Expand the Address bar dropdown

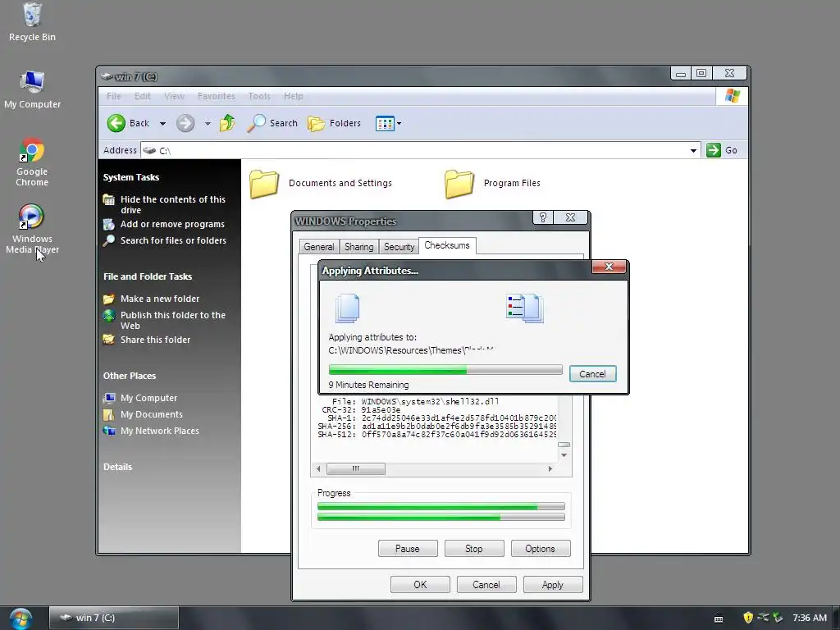[x=693, y=151]
